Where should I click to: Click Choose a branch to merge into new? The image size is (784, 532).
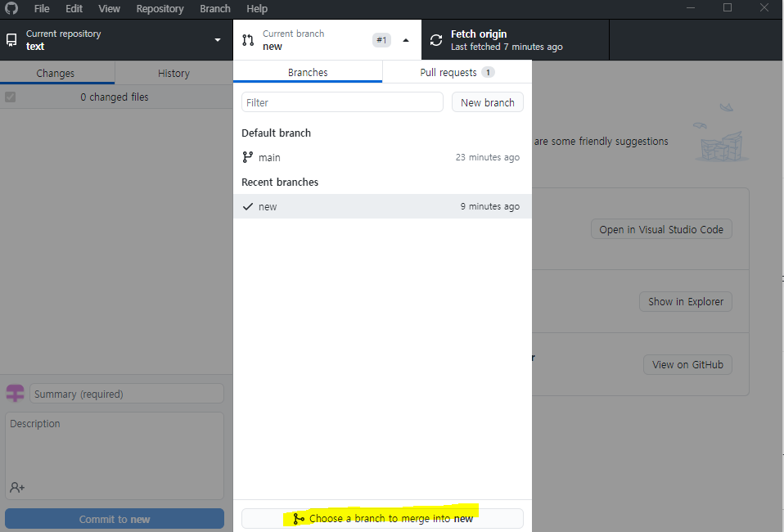click(382, 519)
